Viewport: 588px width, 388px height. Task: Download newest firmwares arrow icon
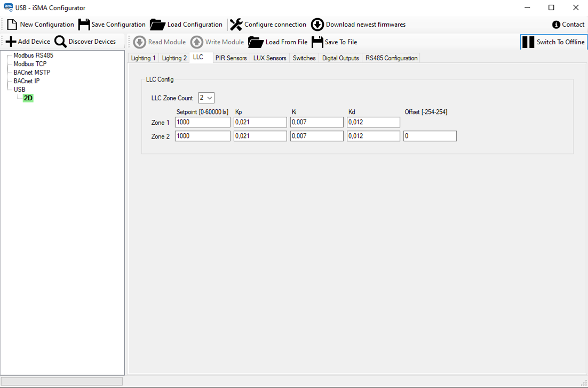click(317, 25)
